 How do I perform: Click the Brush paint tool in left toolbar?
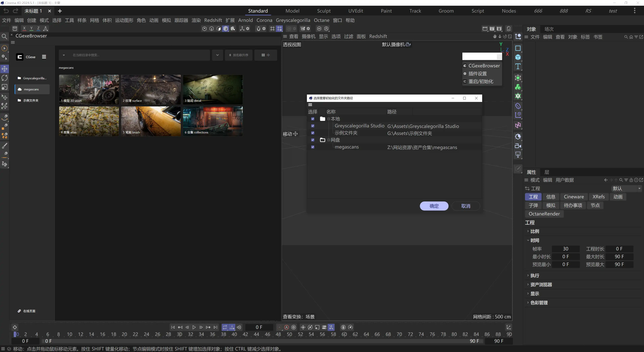click(x=5, y=146)
